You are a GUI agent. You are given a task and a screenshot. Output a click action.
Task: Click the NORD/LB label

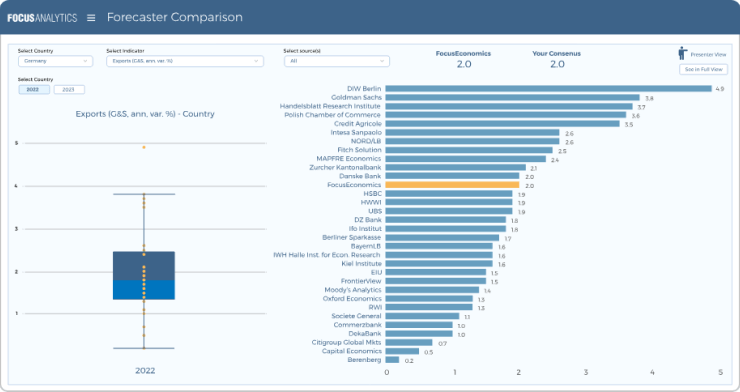pyautogui.click(x=366, y=141)
